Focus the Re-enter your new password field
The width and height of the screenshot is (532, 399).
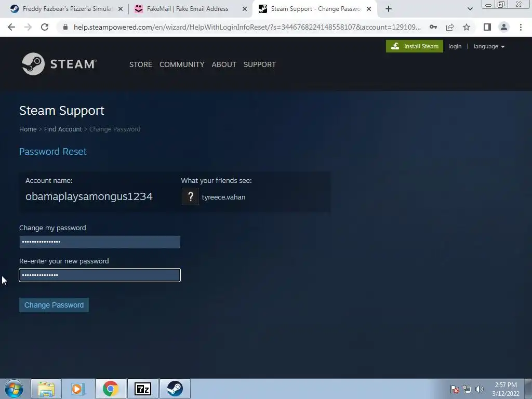(100, 275)
